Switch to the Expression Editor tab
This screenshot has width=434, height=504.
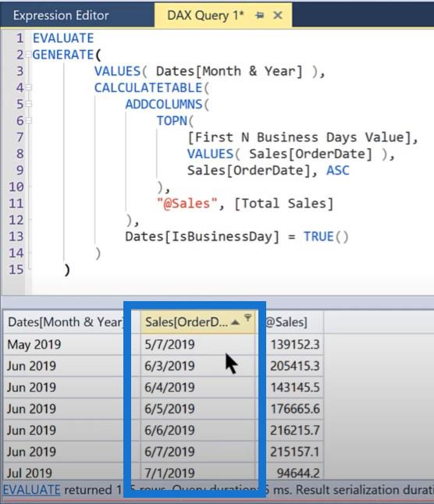point(61,15)
